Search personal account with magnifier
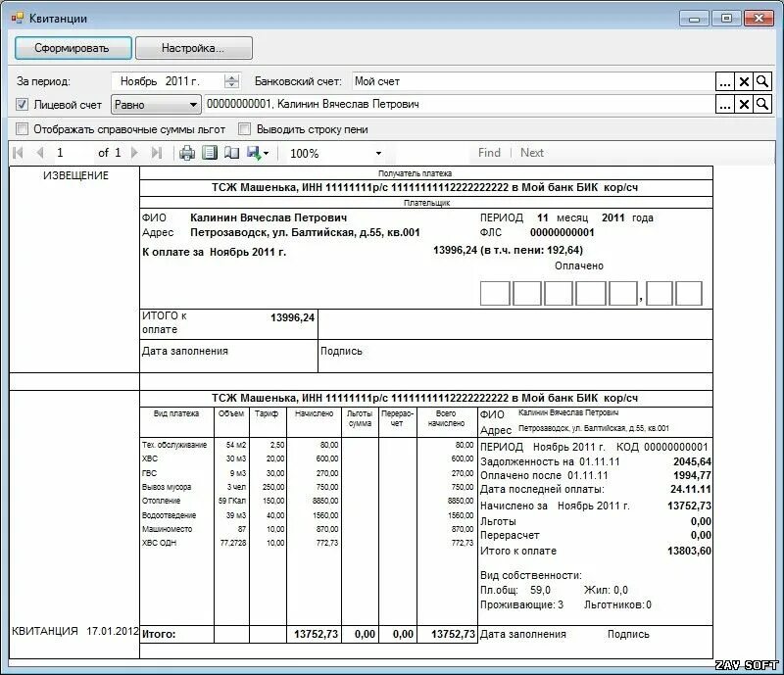The image size is (784, 675). tap(762, 104)
